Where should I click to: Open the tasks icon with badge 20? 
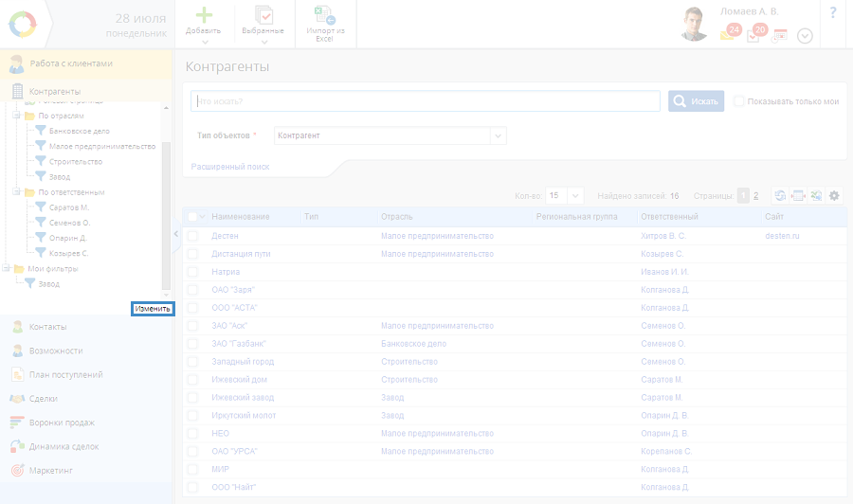click(x=754, y=34)
